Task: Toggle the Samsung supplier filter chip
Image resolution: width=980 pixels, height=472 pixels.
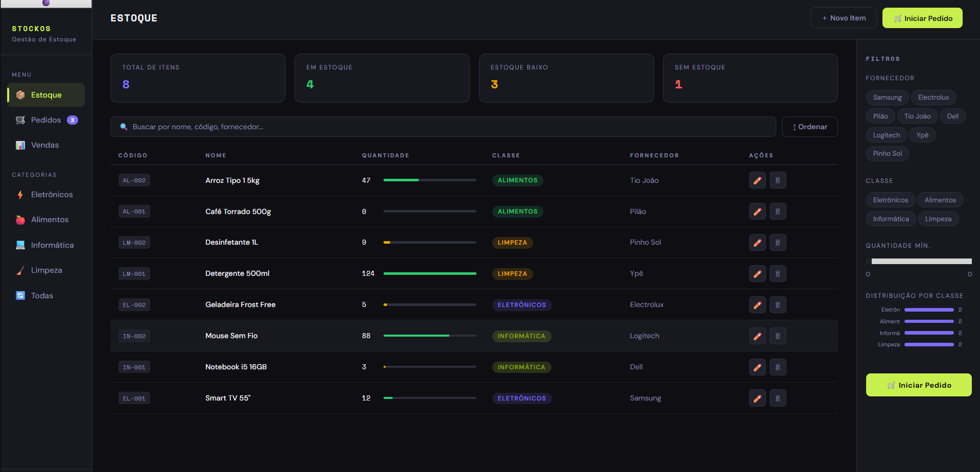Action: click(x=887, y=98)
